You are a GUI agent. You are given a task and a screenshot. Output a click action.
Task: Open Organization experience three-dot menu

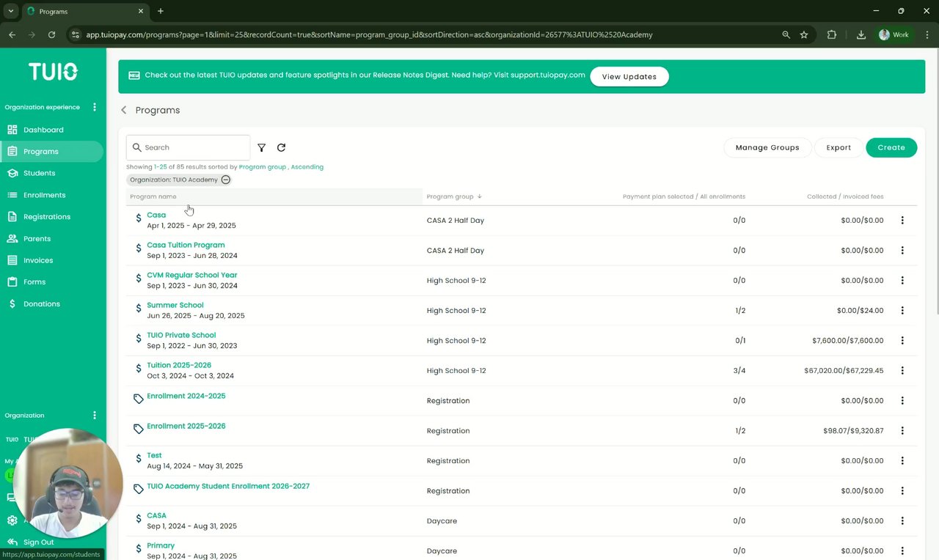(x=94, y=107)
